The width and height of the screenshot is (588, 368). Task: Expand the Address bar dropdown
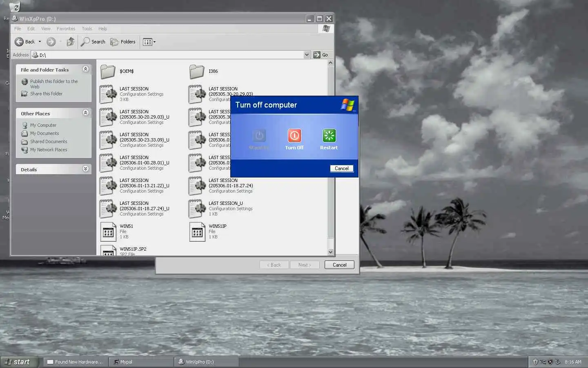[x=307, y=55]
